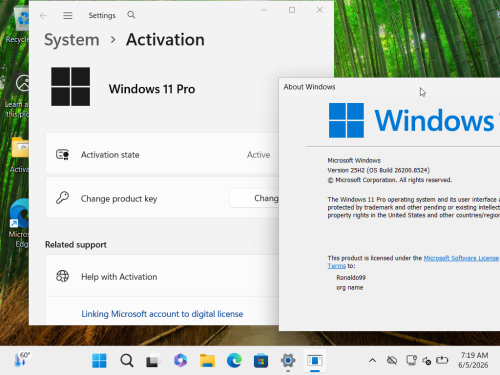
Task: Open Task View on the taskbar
Action: click(x=153, y=360)
